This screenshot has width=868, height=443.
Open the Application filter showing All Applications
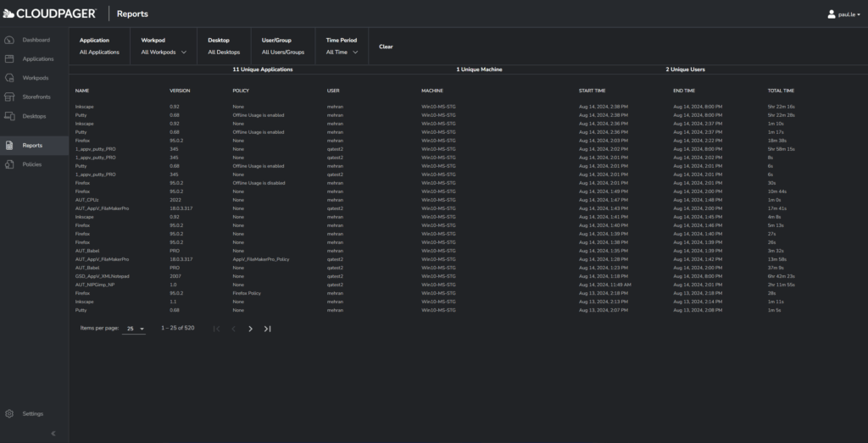(x=99, y=47)
